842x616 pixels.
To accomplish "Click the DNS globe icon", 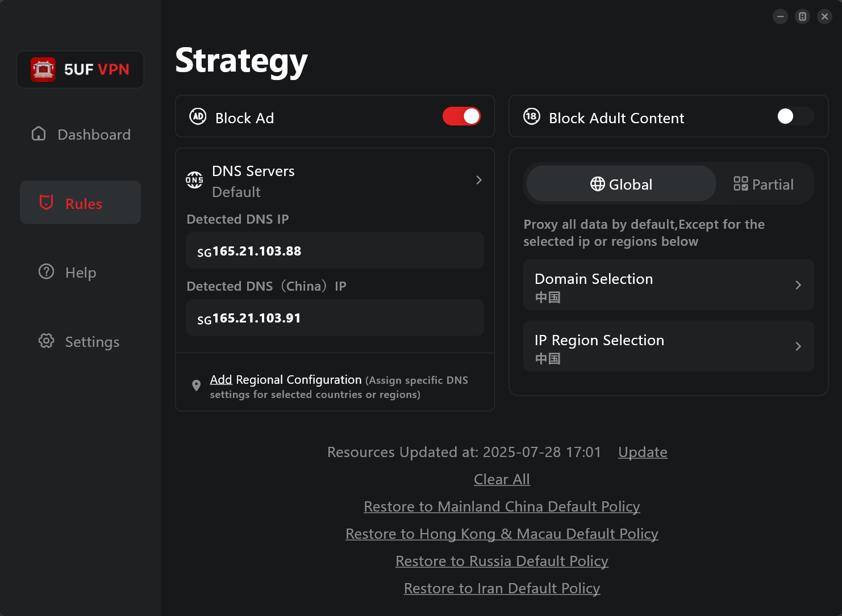I will (x=194, y=181).
